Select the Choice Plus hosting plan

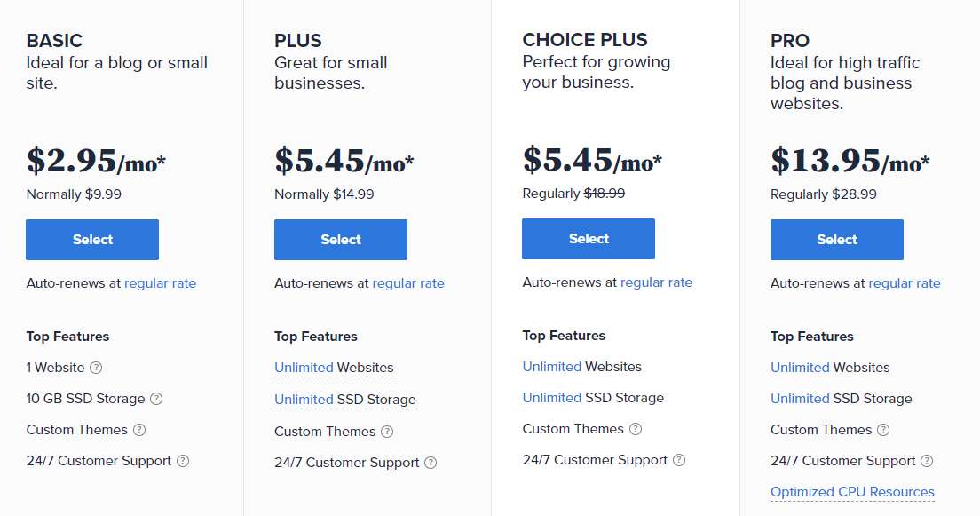point(589,239)
